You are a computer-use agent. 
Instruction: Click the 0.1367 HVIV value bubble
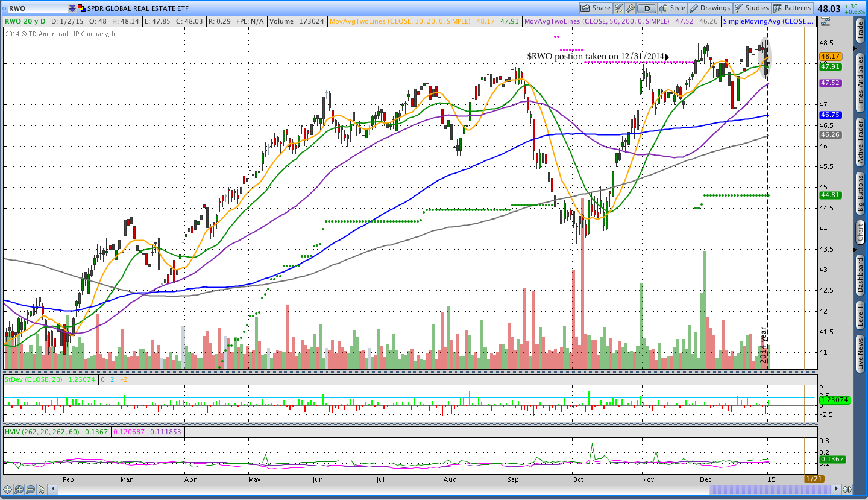pyautogui.click(x=832, y=460)
